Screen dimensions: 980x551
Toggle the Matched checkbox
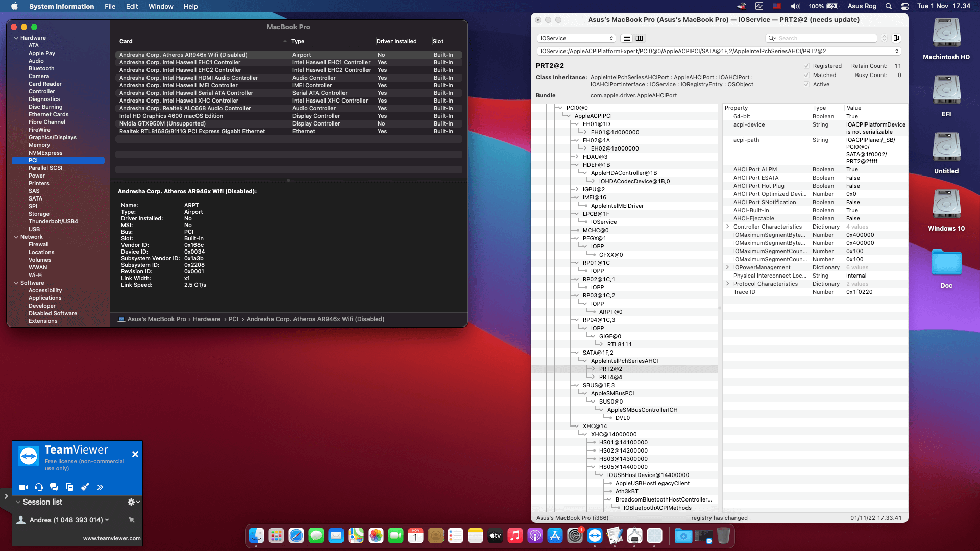click(x=806, y=75)
